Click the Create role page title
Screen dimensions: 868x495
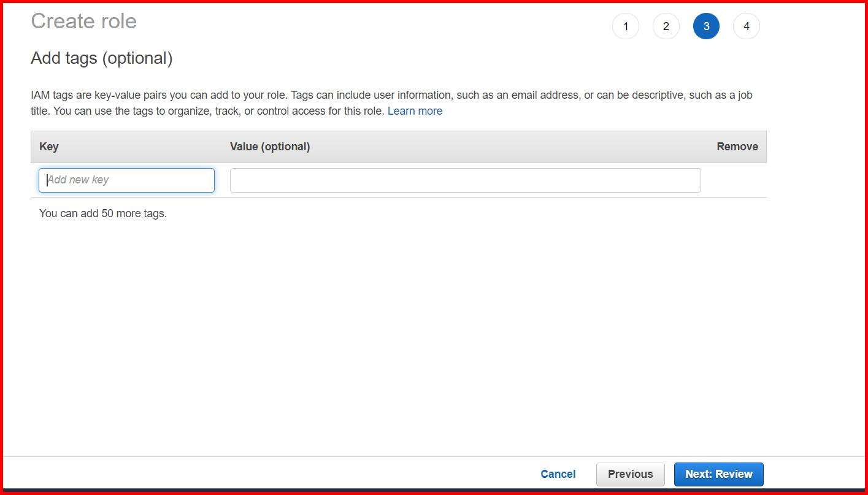pos(83,21)
